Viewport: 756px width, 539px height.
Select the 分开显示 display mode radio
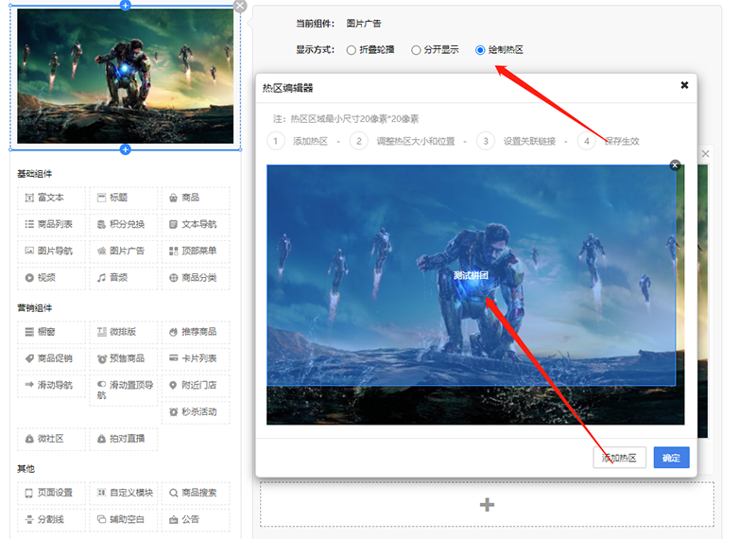(416, 50)
